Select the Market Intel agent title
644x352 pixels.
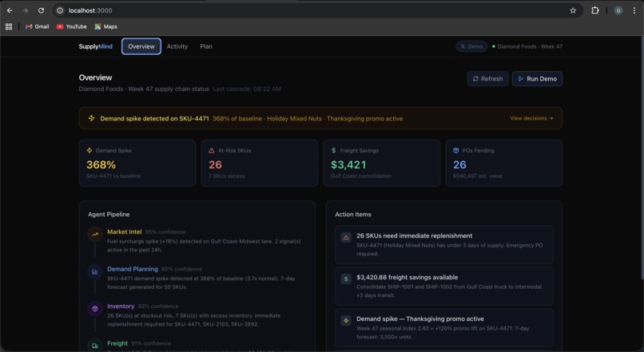click(x=125, y=231)
